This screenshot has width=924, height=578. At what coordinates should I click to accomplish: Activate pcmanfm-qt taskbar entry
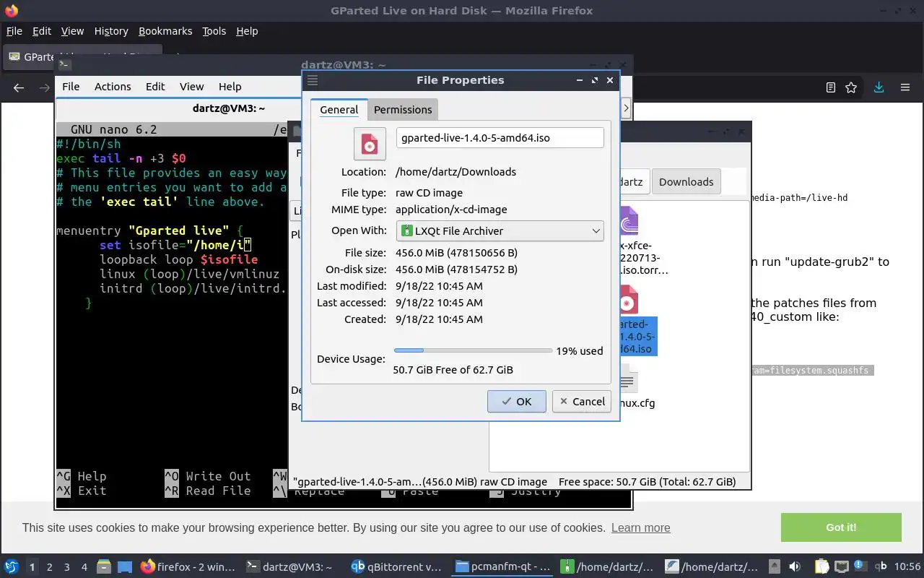pyautogui.click(x=502, y=567)
